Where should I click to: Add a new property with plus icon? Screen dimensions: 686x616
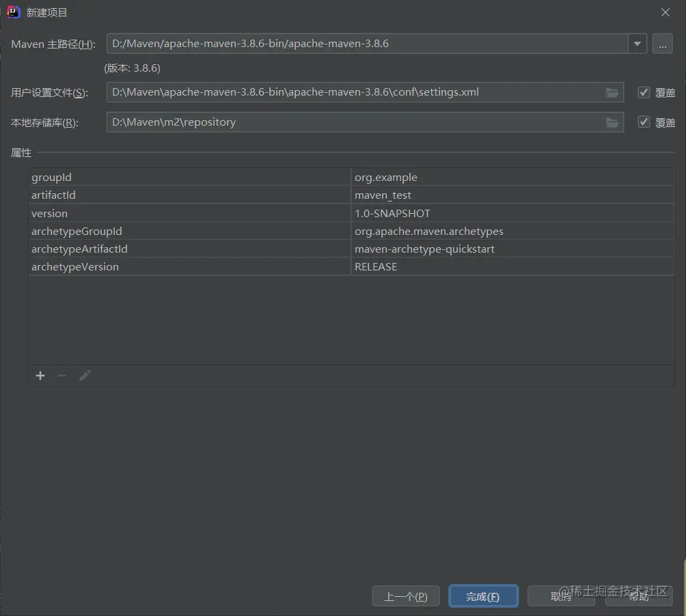(x=40, y=376)
